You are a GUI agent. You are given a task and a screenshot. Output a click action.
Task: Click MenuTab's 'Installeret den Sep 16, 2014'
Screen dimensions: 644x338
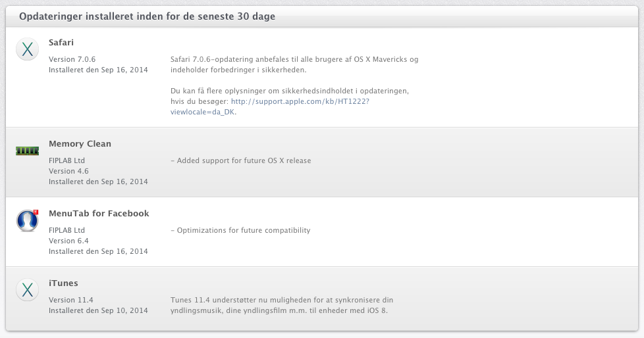(98, 251)
